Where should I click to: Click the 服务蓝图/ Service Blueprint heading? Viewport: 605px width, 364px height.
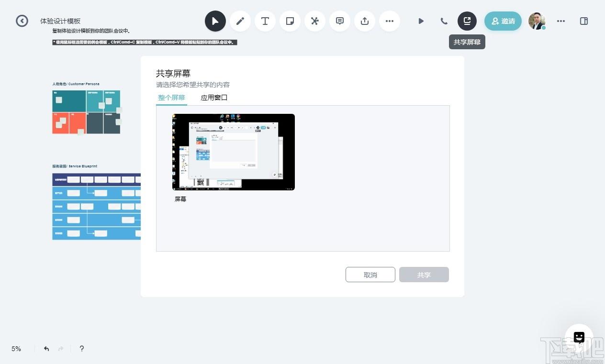pyautogui.click(x=75, y=166)
